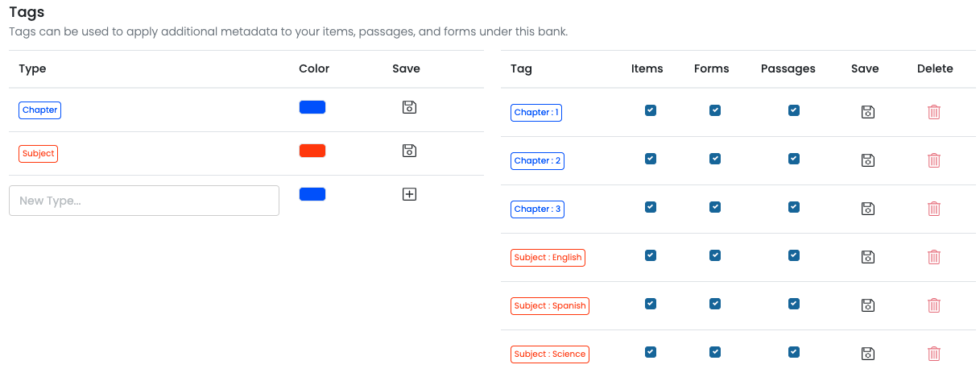Change the Subject type red color
Image resolution: width=980 pixels, height=373 pixels.
tap(312, 151)
